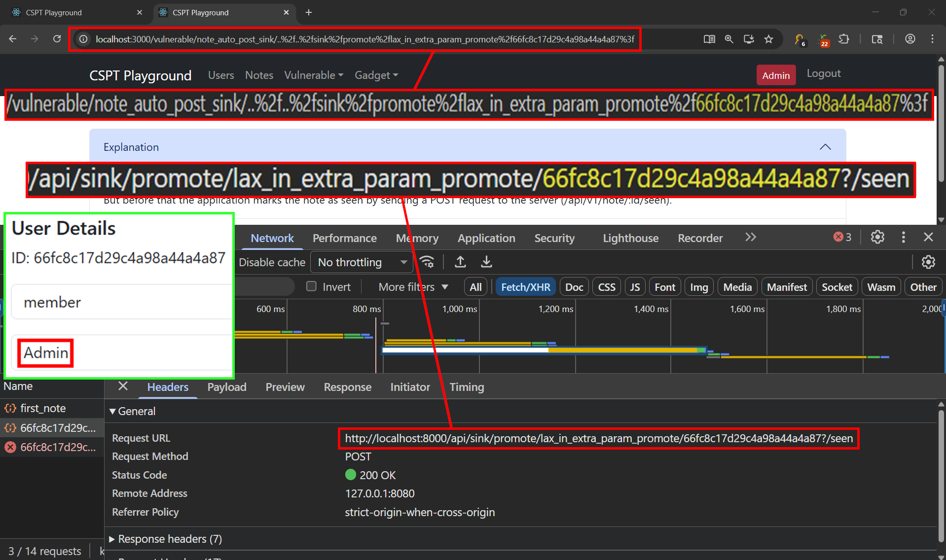Switch to the Network tab
This screenshot has width=946, height=560.
(272, 238)
